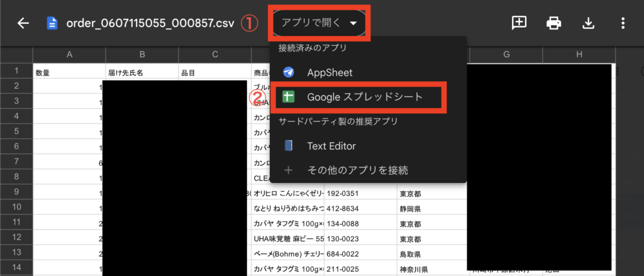Image resolution: width=644 pixels, height=276 pixels.
Task: Expand the アプリで開く dropdown
Action: 319,23
